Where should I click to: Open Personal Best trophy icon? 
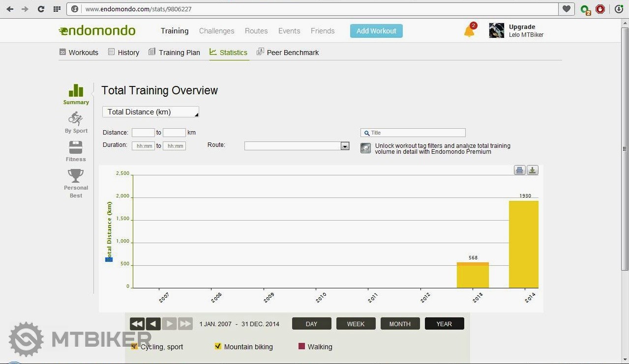[76, 176]
